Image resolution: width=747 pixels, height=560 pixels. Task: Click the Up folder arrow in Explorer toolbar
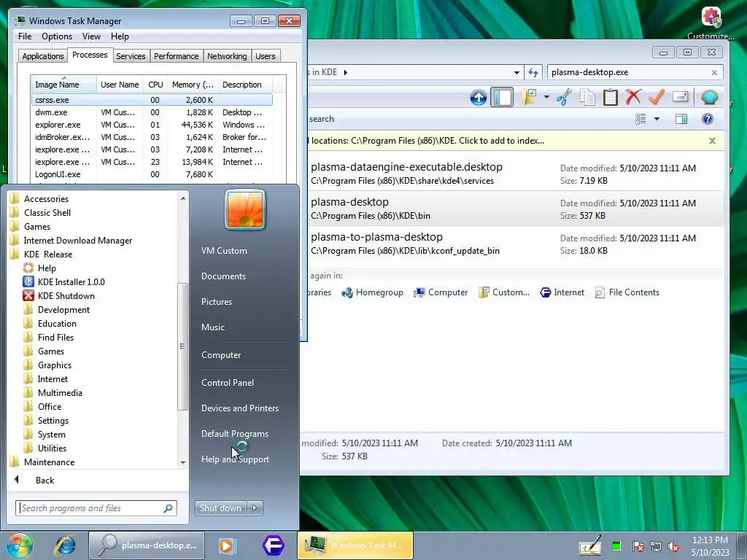(479, 97)
